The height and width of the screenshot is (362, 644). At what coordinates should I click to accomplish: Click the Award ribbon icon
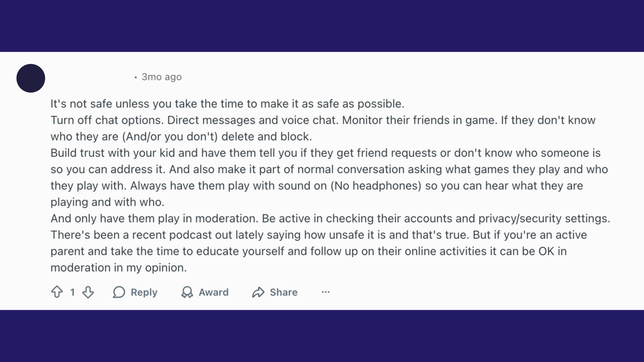coord(187,292)
